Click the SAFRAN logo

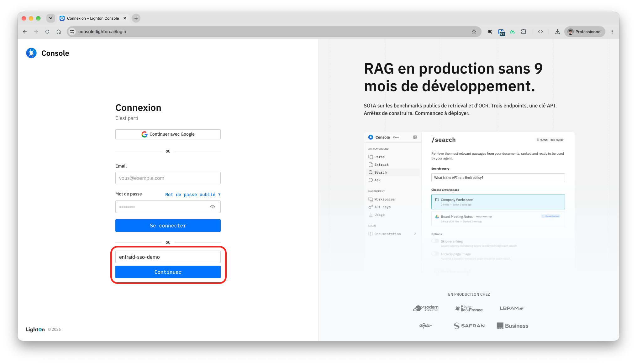click(x=469, y=326)
